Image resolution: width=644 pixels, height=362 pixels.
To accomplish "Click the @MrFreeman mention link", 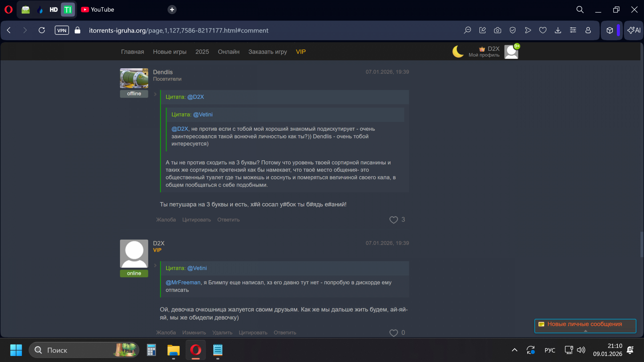I will tap(183, 283).
